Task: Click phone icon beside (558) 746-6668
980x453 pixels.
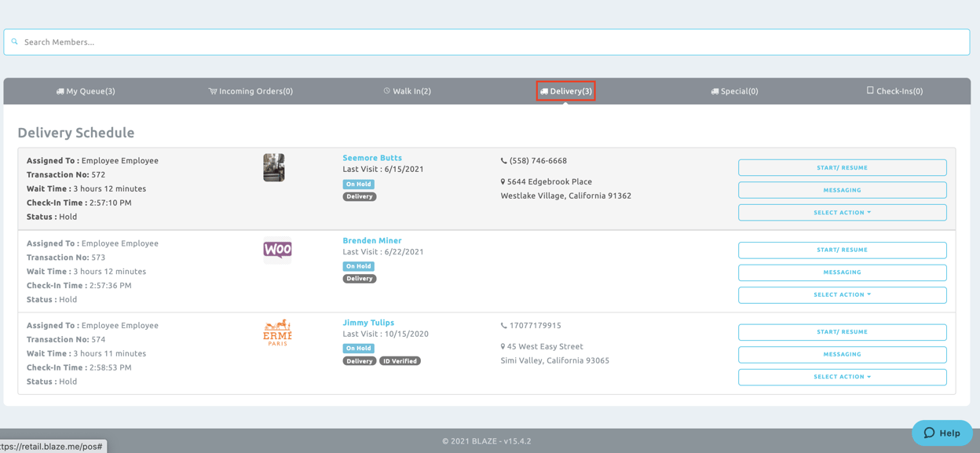Action: [x=504, y=161]
